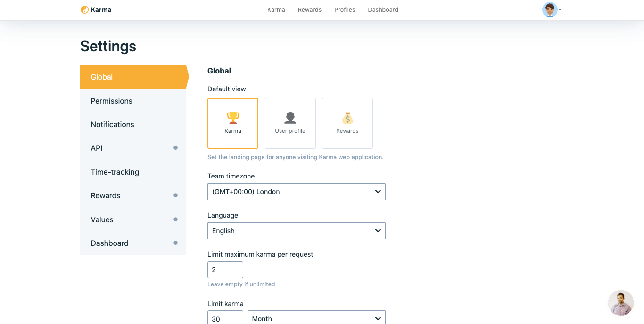Click the money bag icon in the Rewards card
Viewport: 644px width, 324px height.
click(x=347, y=118)
